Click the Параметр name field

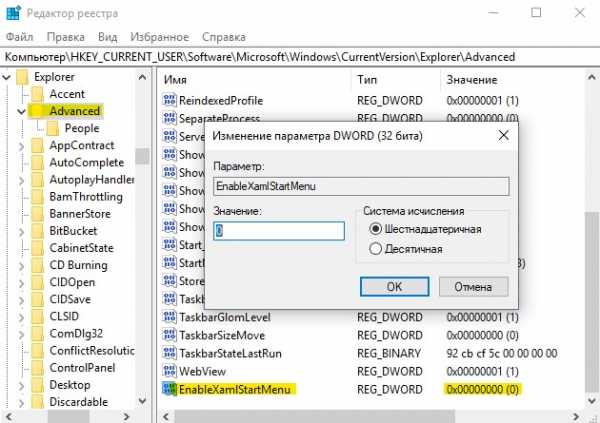[x=361, y=186]
